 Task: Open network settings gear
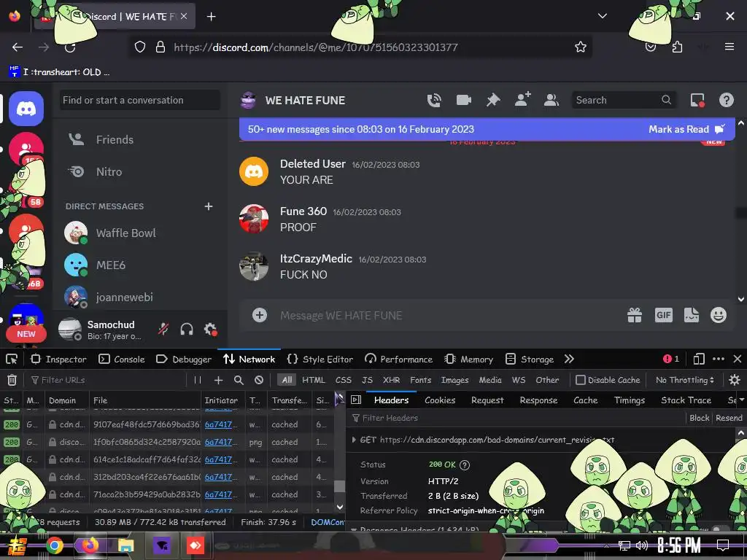pos(734,379)
